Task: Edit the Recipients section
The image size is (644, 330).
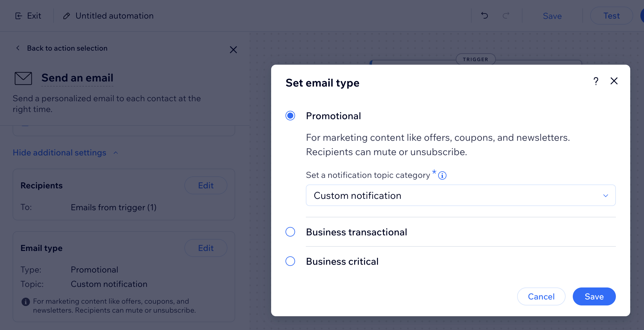Action: click(x=206, y=185)
